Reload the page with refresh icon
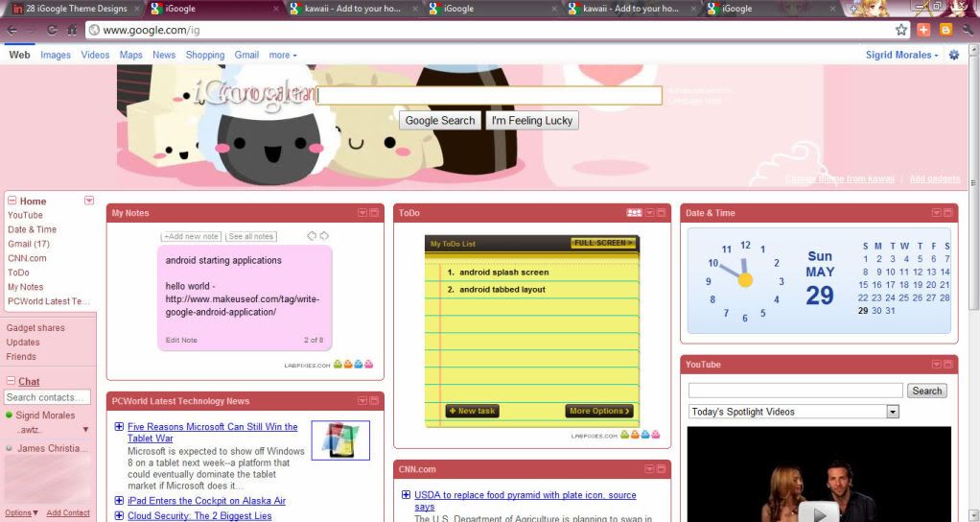The width and height of the screenshot is (980, 522). pyautogui.click(x=53, y=30)
